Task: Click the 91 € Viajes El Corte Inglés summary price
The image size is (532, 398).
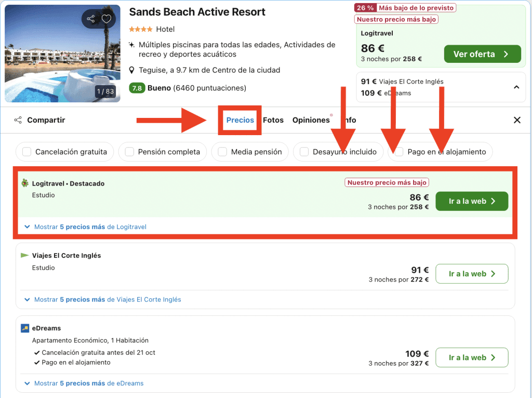Action: [x=402, y=82]
